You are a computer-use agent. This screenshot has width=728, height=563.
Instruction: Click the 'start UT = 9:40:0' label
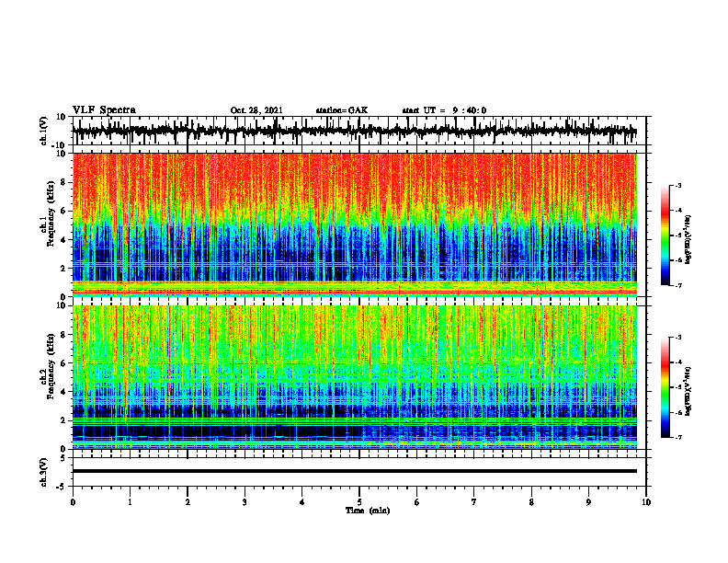click(x=444, y=110)
